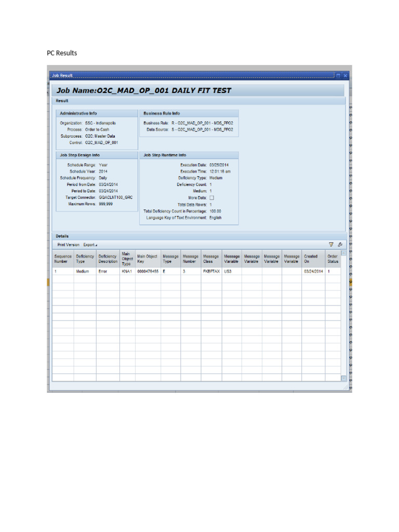This screenshot has width=399, height=532.
Task: Click the scroll-down arrow of Details table
Action: tap(344, 378)
